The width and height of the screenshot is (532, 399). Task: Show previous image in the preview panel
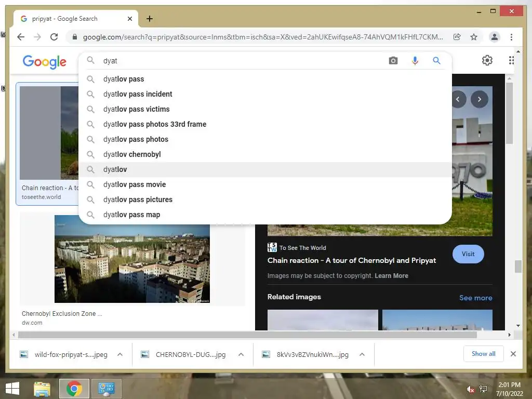coord(458,99)
